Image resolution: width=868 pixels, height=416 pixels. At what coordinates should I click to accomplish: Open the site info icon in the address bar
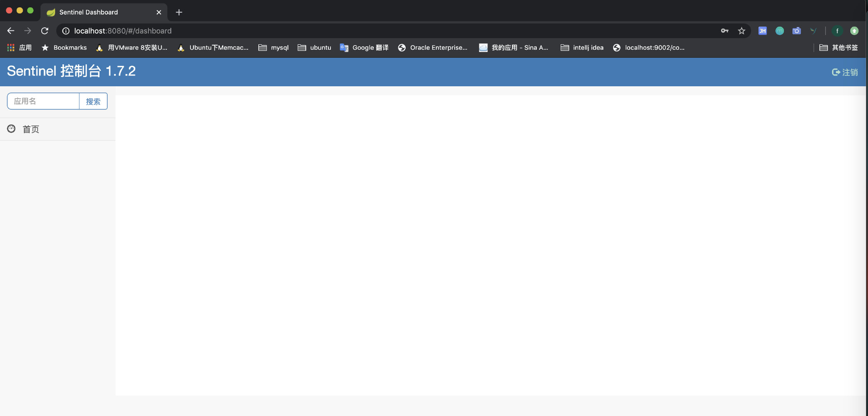pyautogui.click(x=66, y=31)
